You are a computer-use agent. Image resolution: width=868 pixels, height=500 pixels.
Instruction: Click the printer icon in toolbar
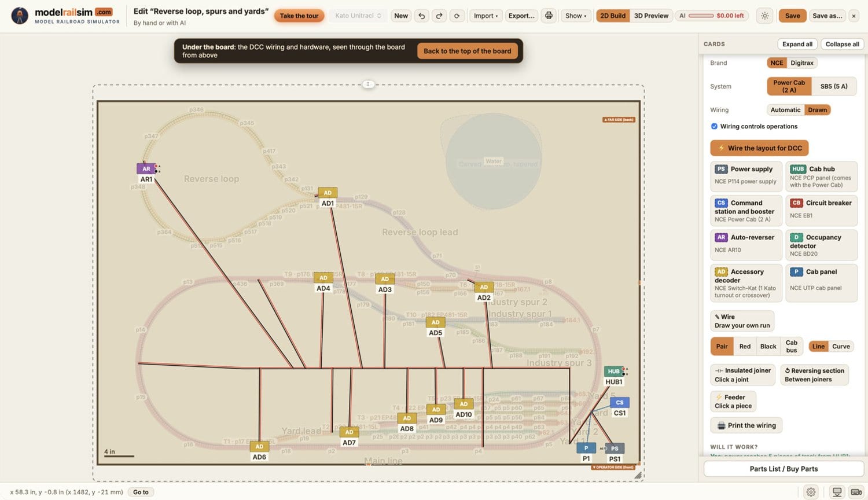[549, 16]
